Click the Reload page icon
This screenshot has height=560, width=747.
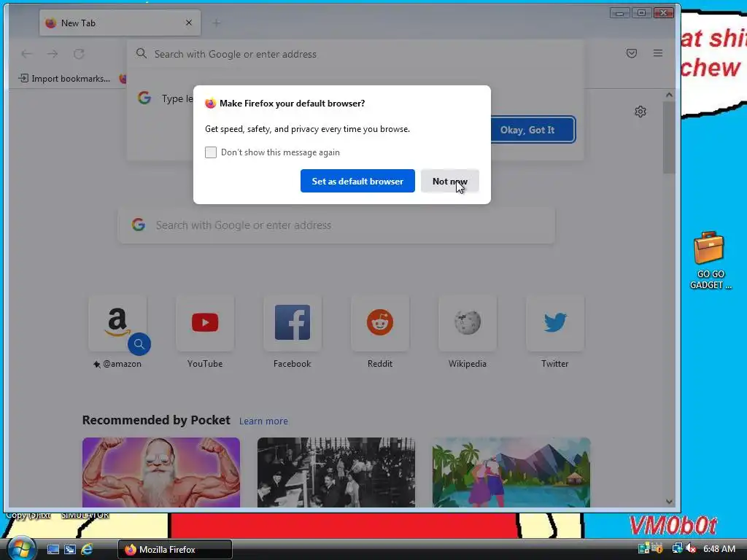point(79,54)
